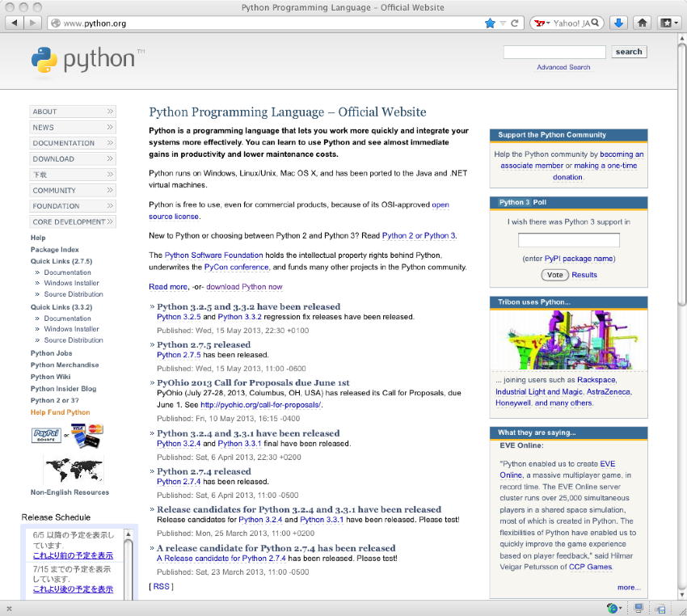
Task: Open the address bar history dropdown arrow
Action: pos(503,23)
